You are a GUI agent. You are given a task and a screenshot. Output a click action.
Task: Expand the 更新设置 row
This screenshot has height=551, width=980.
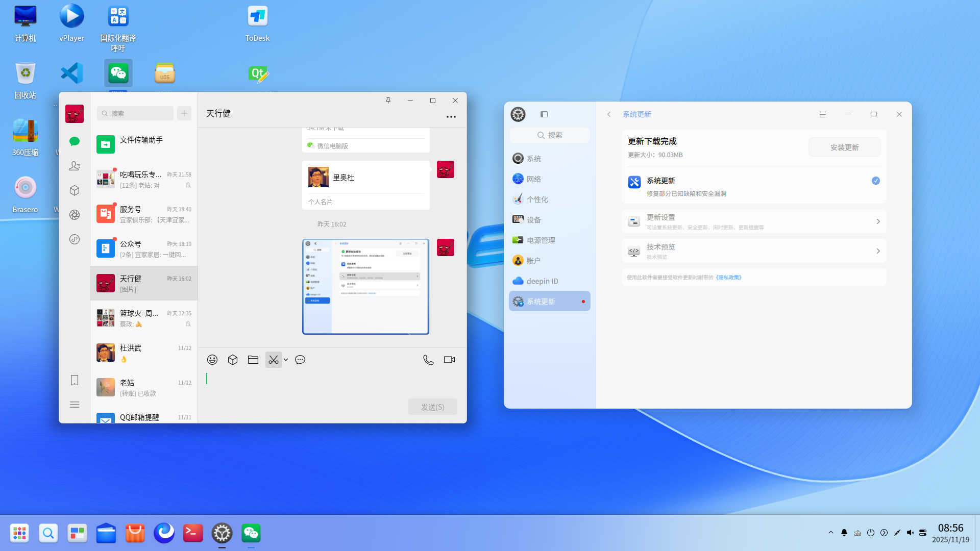754,221
